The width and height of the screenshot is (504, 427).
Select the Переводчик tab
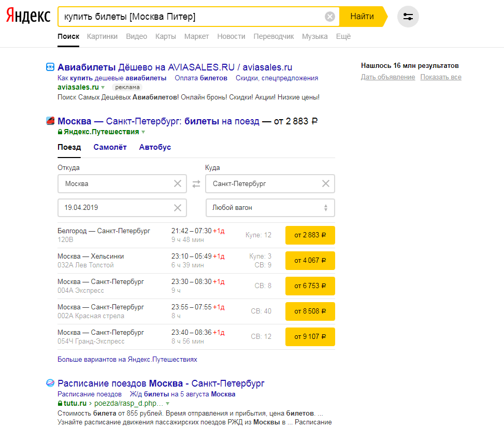273,36
